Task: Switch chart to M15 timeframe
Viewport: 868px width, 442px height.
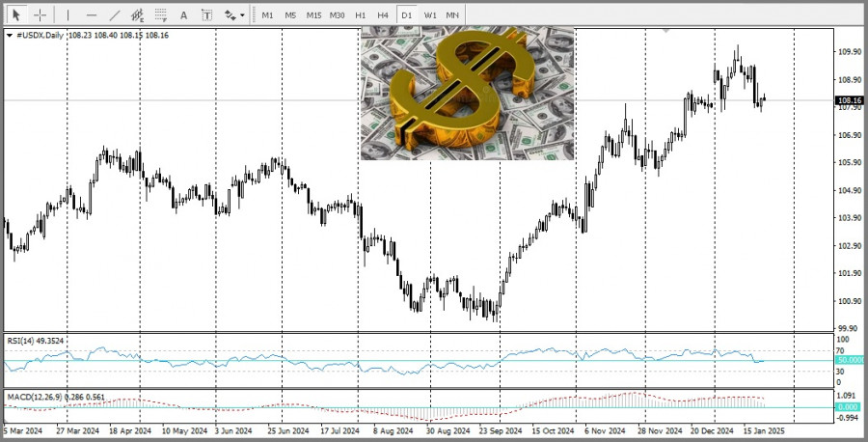Action: coord(313,15)
